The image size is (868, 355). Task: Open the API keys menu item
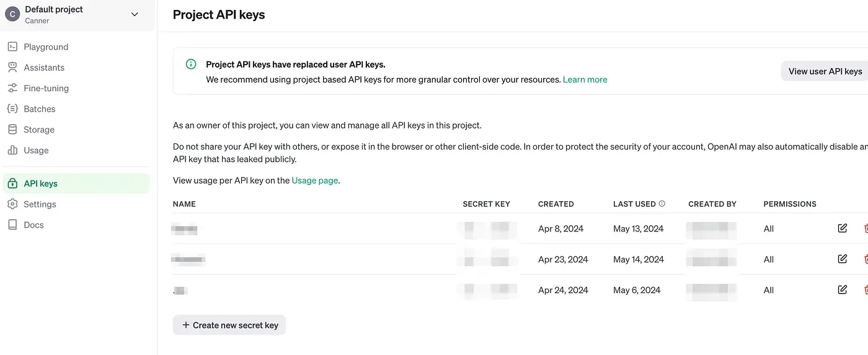pos(40,184)
